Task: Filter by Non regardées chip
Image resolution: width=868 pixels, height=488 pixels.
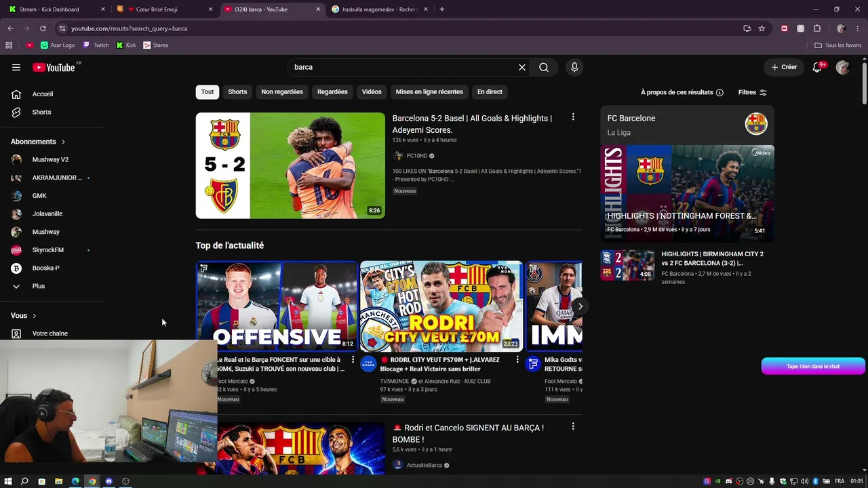Action: tap(282, 91)
